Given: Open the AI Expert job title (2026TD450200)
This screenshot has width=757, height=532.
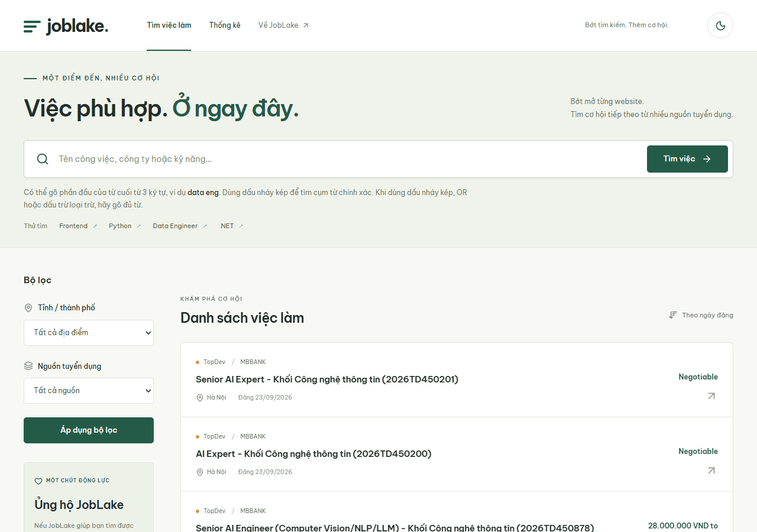Looking at the screenshot, I should click(313, 454).
